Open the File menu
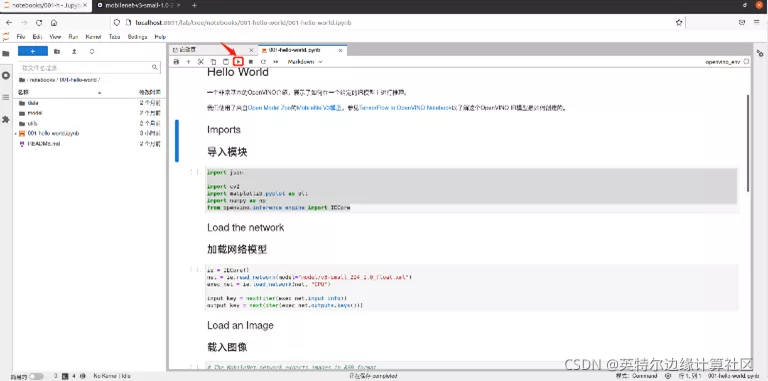Viewport: 768px width, 381px height. pos(21,37)
